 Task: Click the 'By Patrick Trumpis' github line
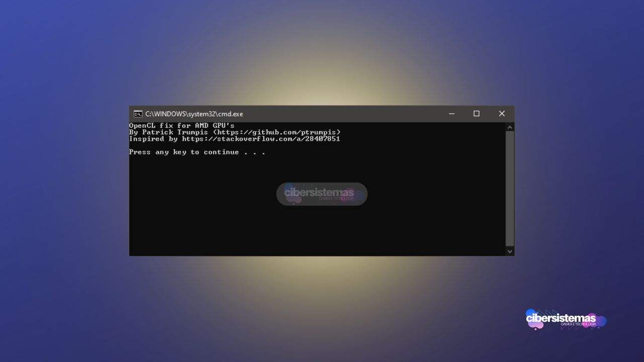click(235, 132)
